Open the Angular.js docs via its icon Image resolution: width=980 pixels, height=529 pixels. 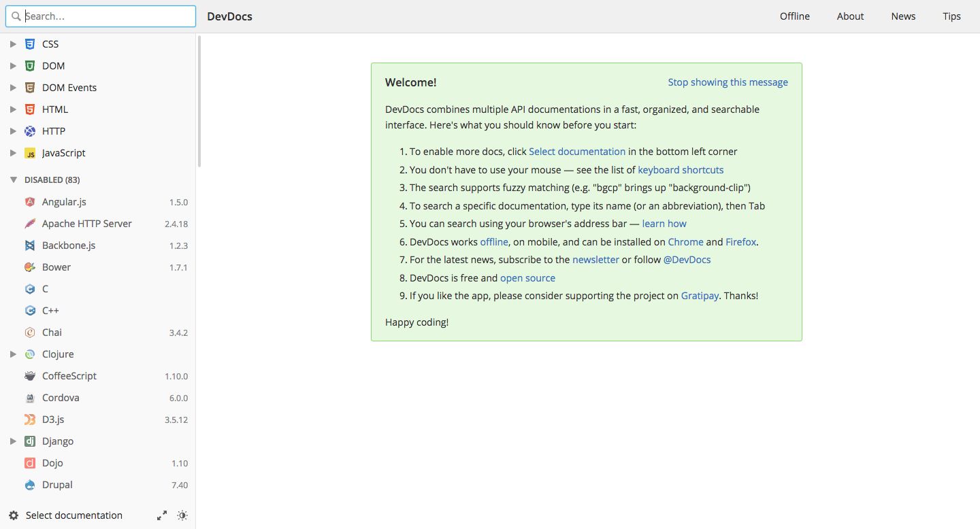[30, 201]
